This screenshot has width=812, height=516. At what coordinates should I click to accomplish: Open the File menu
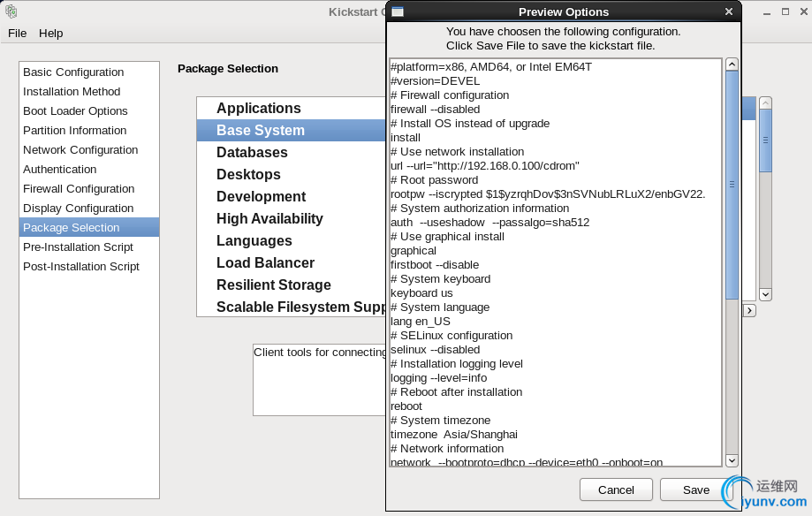pos(17,34)
